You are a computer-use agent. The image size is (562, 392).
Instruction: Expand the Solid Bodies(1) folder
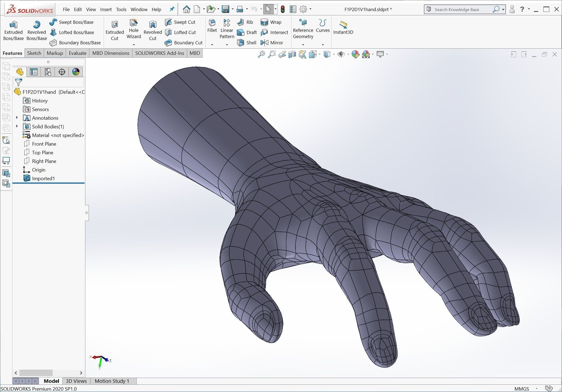pyautogui.click(x=17, y=126)
